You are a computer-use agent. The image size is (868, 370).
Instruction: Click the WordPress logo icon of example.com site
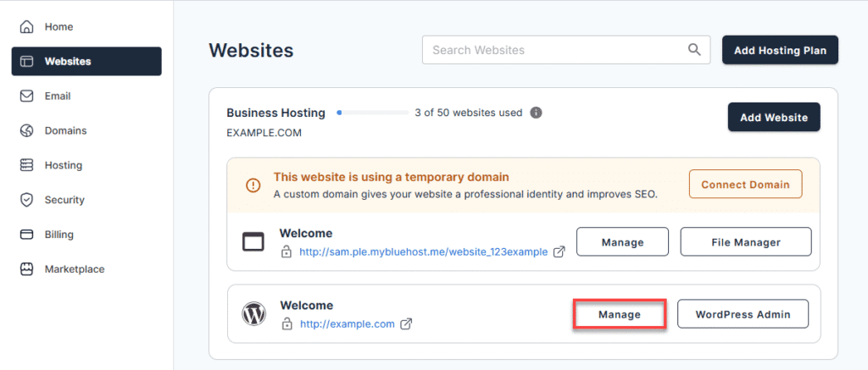(x=253, y=314)
